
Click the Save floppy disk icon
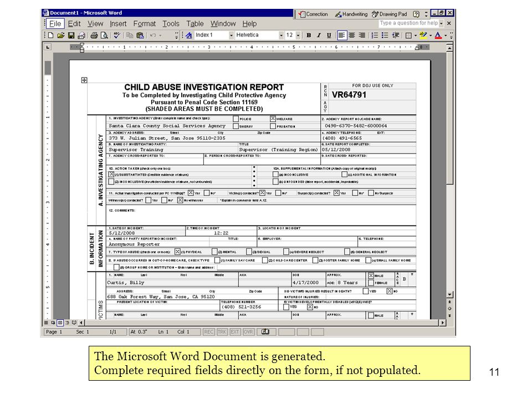[71, 35]
